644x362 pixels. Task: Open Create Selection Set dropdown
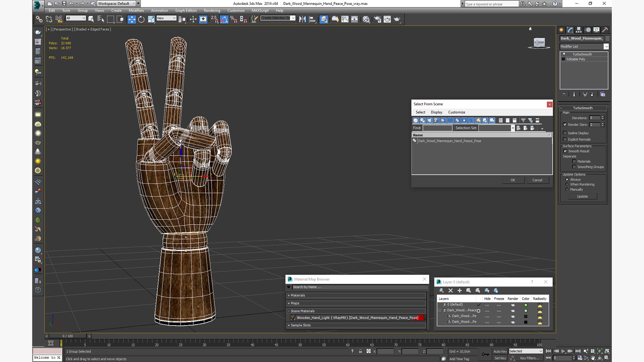(x=278, y=18)
